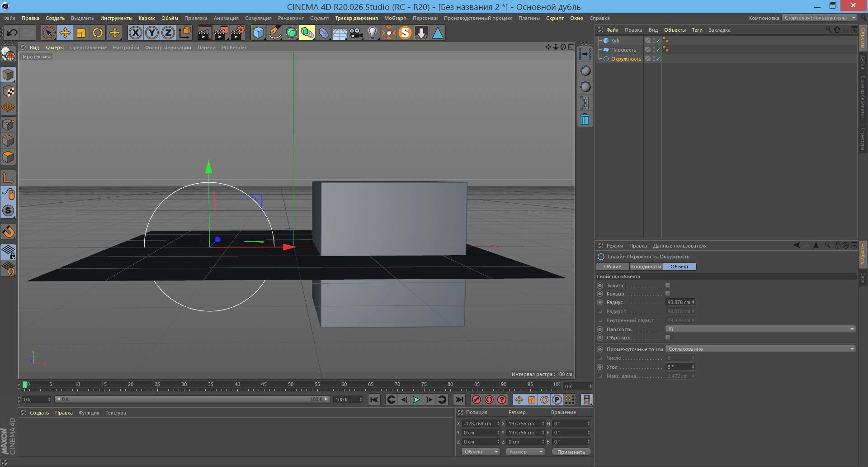Image resolution: width=868 pixels, height=467 pixels.
Task: Go to start of animation
Action: [x=374, y=400]
